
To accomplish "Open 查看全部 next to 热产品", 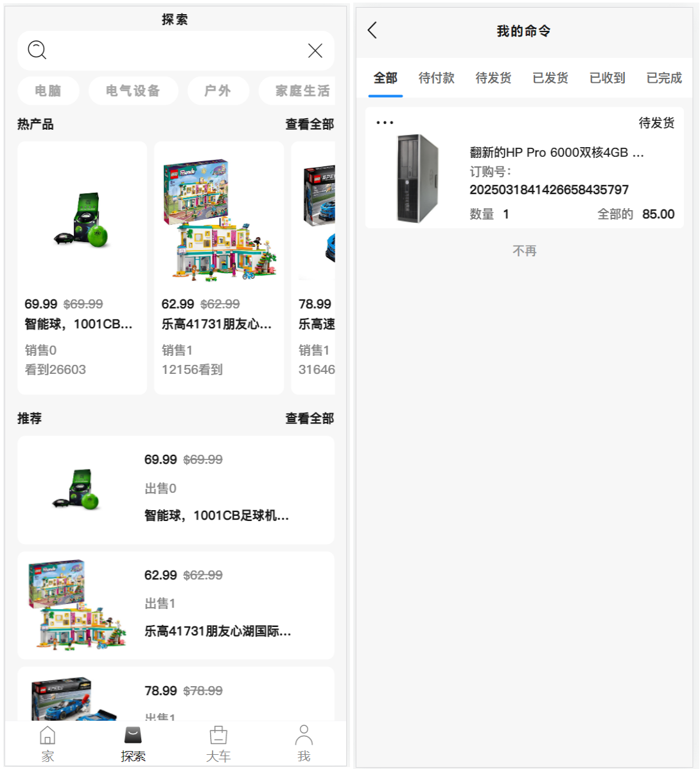I will [x=310, y=125].
